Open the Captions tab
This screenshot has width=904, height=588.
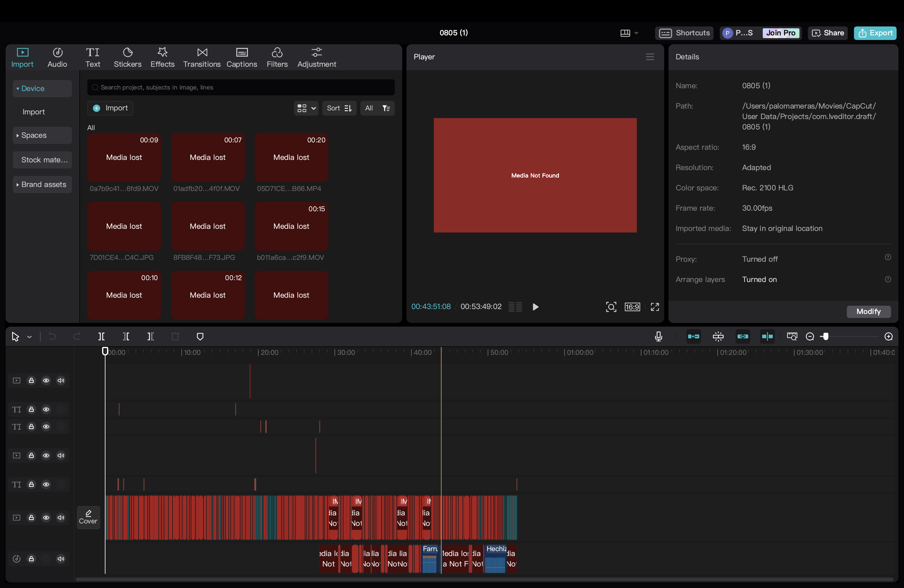(242, 58)
